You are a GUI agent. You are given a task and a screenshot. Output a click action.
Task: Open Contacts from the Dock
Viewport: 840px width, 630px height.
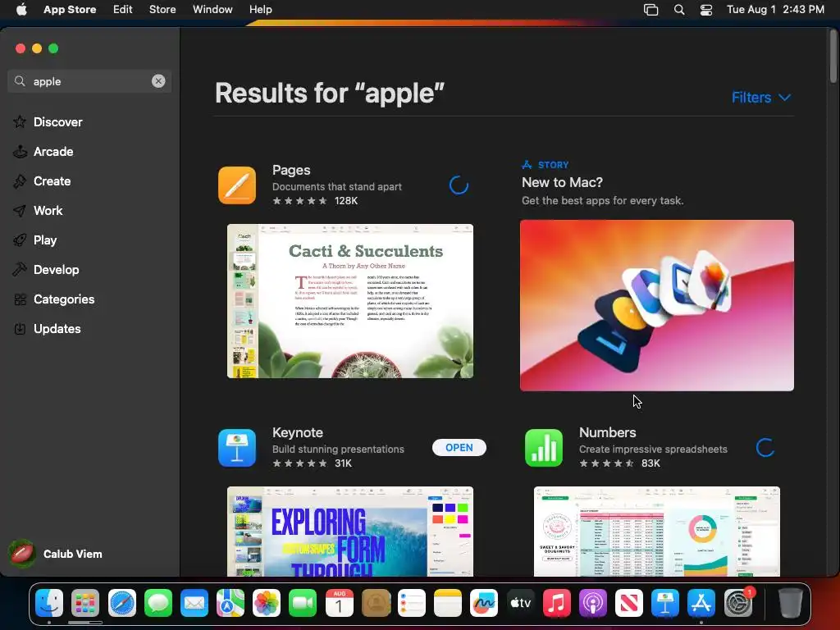pyautogui.click(x=376, y=603)
